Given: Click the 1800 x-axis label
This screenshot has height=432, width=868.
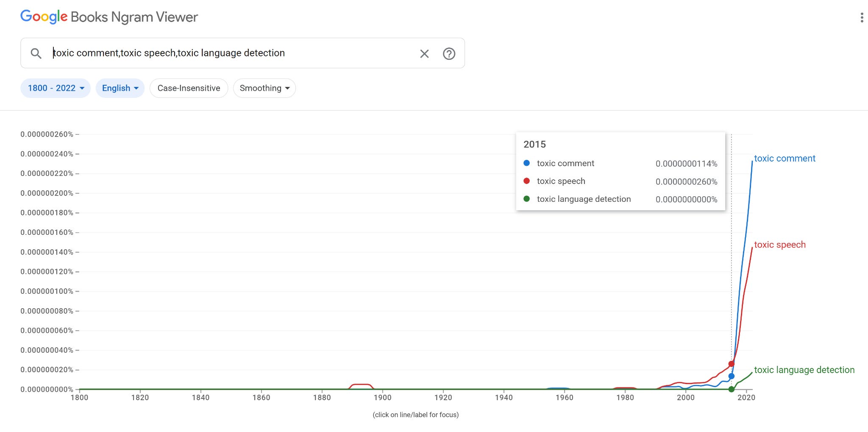Looking at the screenshot, I should click(x=79, y=398).
